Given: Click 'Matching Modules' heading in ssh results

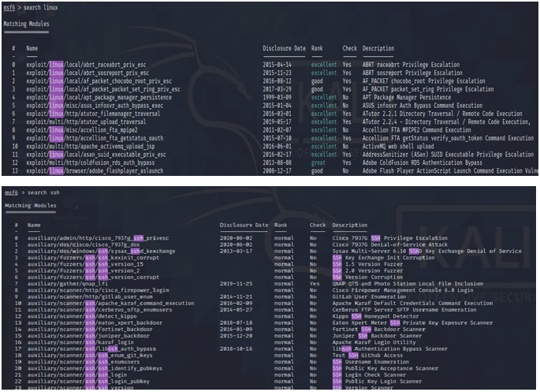Looking at the screenshot, I should click(31, 206).
